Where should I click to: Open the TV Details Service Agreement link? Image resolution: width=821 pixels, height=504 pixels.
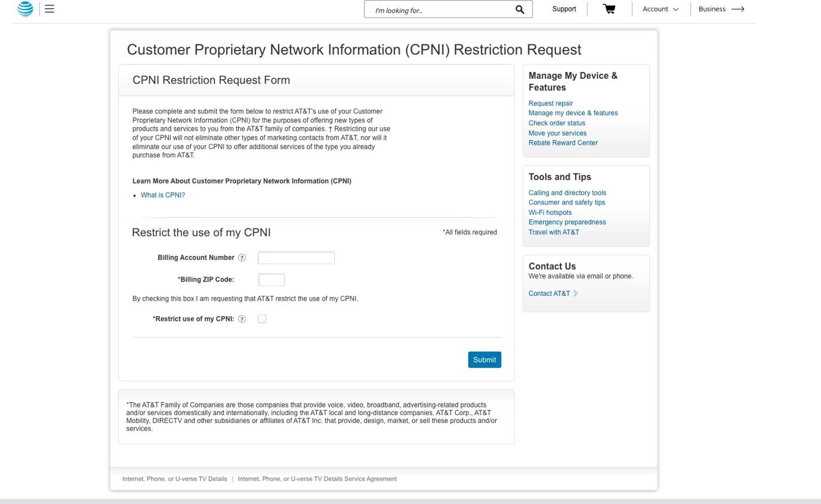tap(317, 479)
